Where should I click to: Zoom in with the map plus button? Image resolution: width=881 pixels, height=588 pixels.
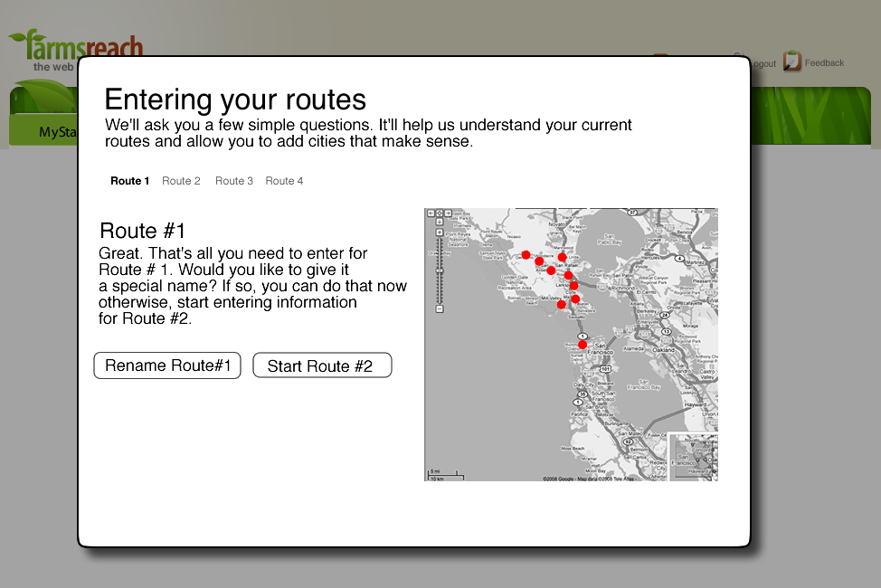pos(440,233)
